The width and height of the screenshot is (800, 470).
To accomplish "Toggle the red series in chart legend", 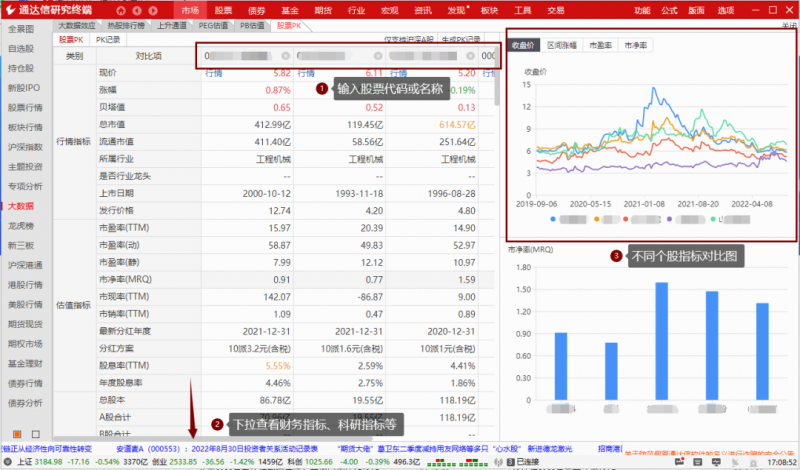I will coord(626,219).
